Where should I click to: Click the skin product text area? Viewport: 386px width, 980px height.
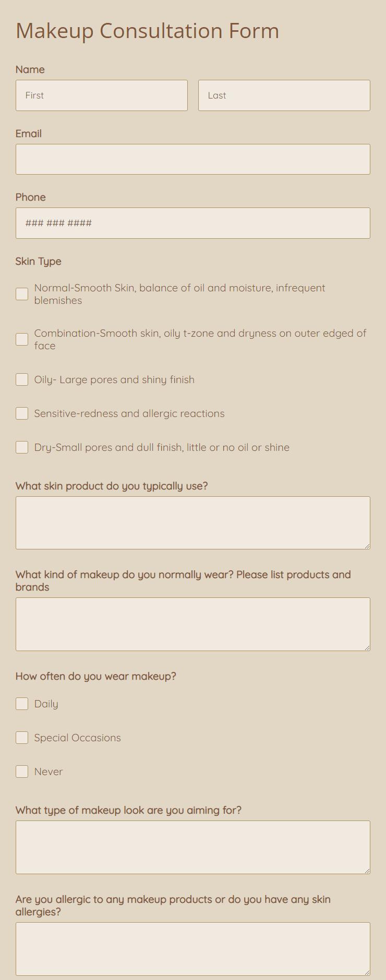click(x=193, y=523)
